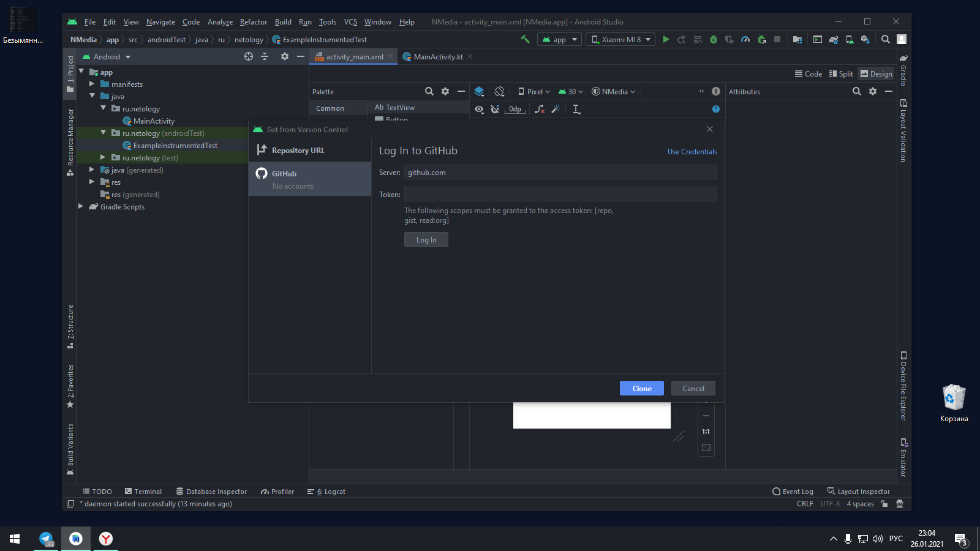Open the NMedia theme dropdown

(x=614, y=91)
